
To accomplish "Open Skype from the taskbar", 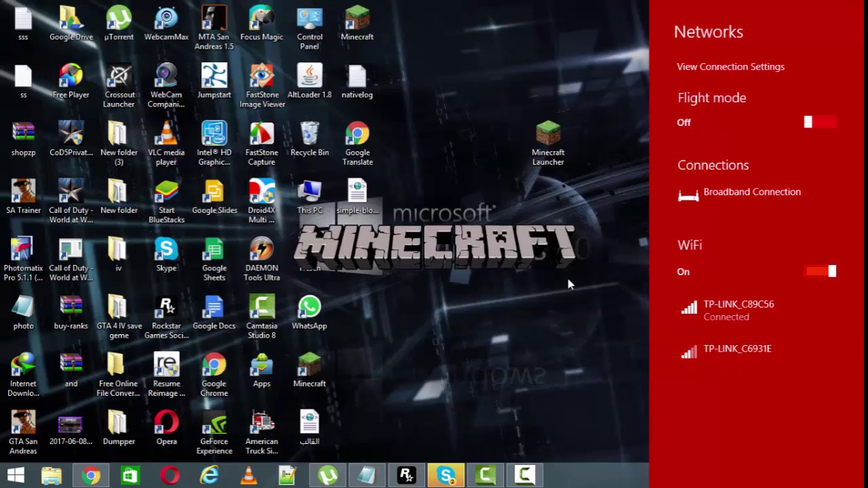I will tap(446, 476).
